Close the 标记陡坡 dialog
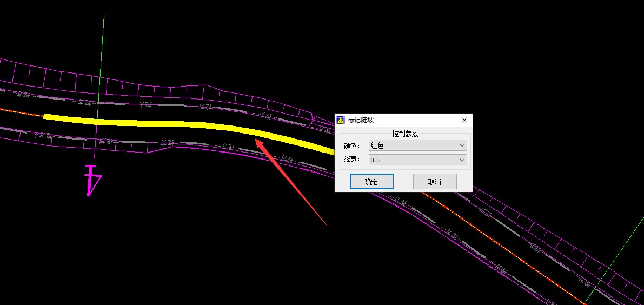644x305 pixels. (x=464, y=120)
